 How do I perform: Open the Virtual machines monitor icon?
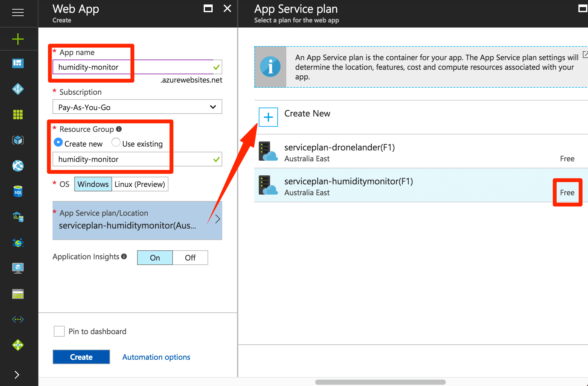[18, 268]
